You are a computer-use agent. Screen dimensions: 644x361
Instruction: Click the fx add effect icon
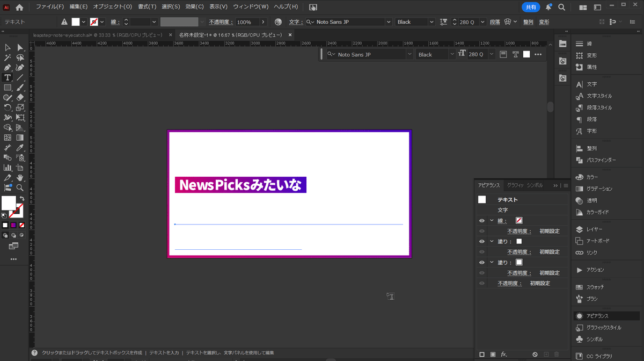(504, 355)
